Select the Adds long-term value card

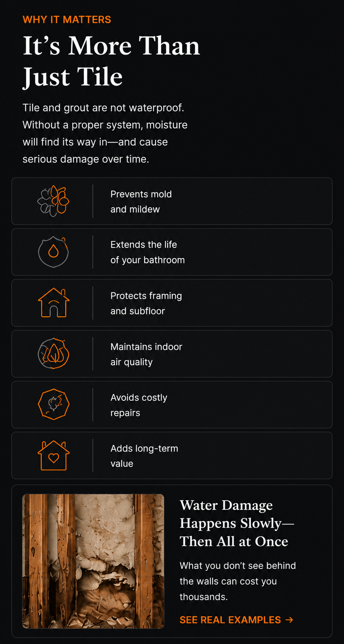pos(172,455)
